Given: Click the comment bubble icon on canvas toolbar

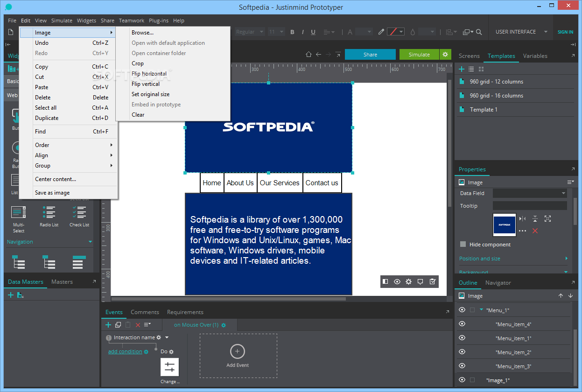Looking at the screenshot, I should [x=421, y=281].
